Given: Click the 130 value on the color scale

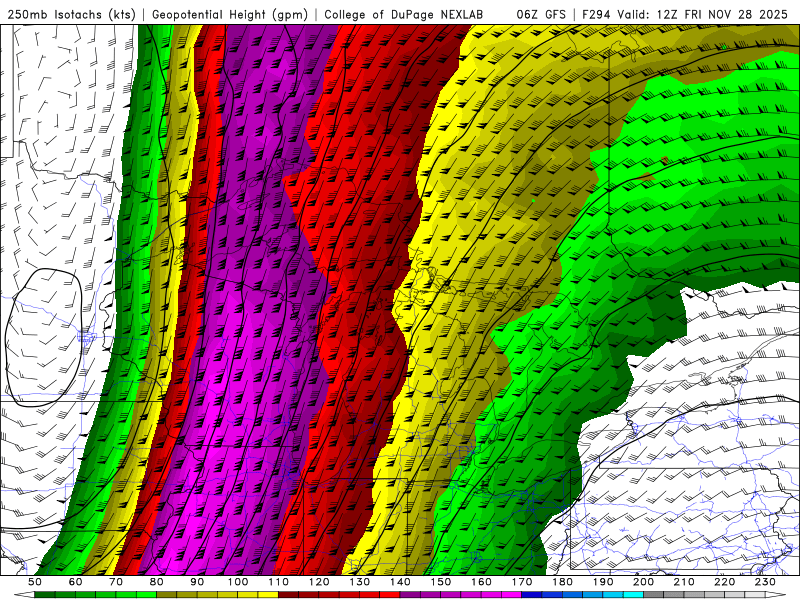Looking at the screenshot, I should click(x=360, y=582).
